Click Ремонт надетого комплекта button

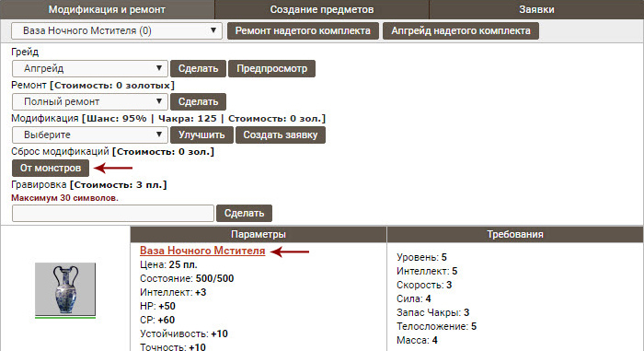303,30
